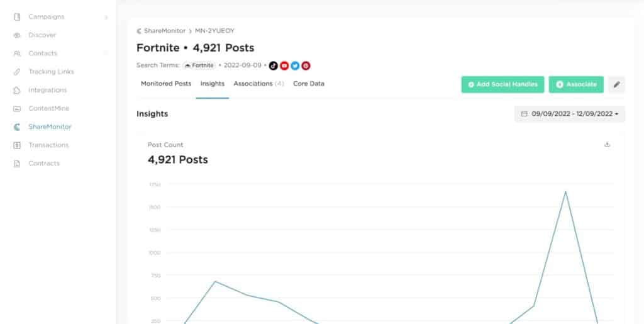This screenshot has width=644, height=324.
Task: Click the "4,921 Posts" post count value
Action: point(178,160)
